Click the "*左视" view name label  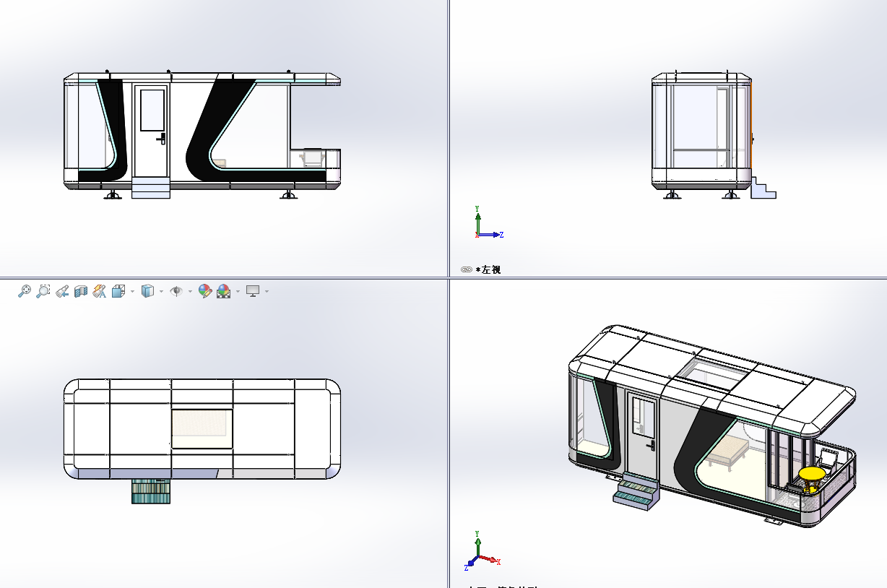click(x=488, y=269)
